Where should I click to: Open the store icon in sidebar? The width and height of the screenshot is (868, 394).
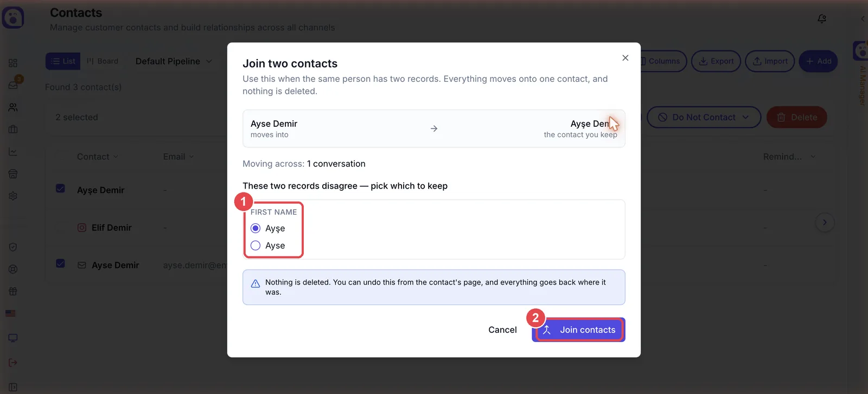click(x=13, y=174)
